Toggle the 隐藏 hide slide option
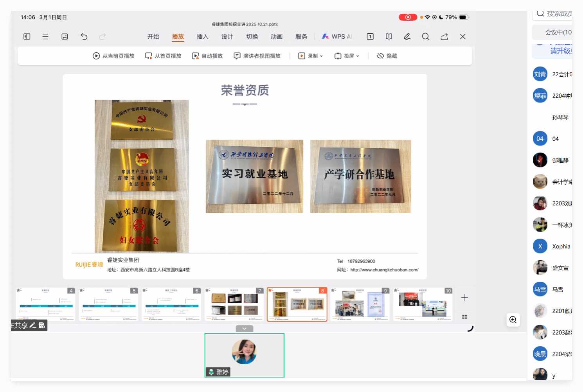583x392 pixels. [387, 56]
